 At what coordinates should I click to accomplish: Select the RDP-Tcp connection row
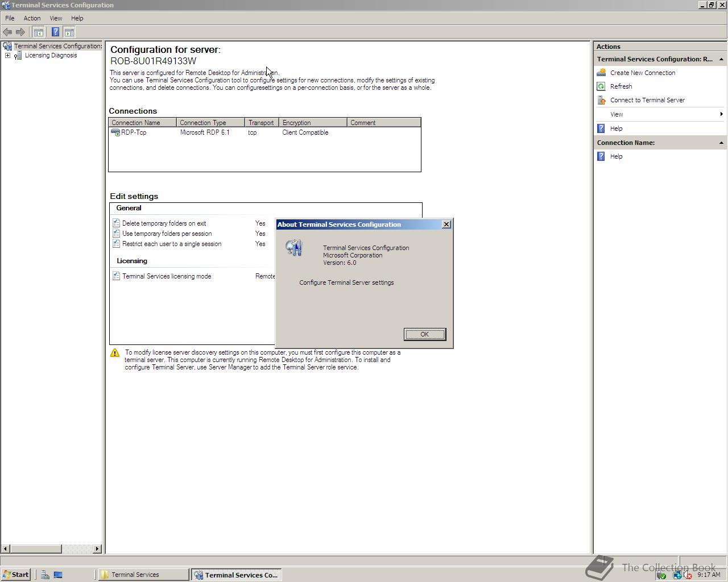point(264,132)
